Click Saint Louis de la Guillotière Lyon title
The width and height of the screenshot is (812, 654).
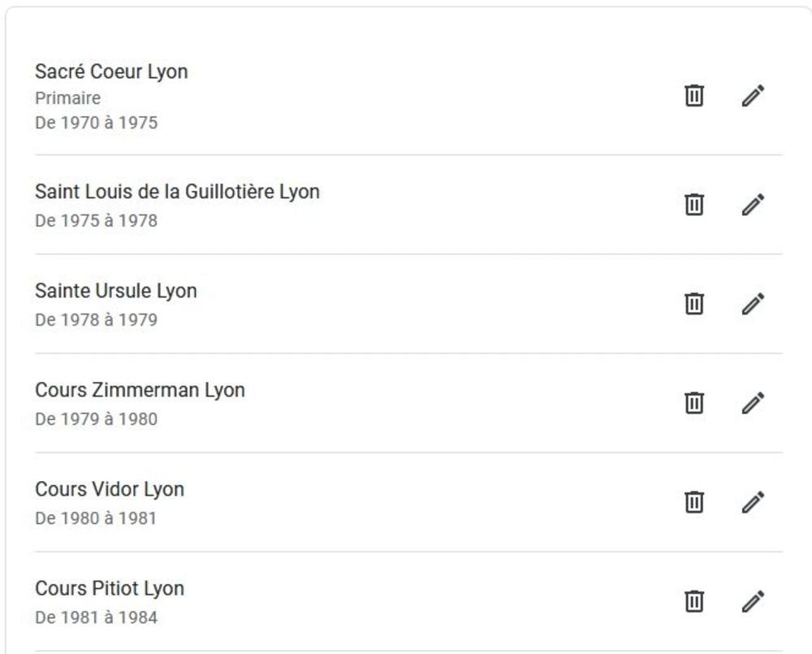coord(177,192)
